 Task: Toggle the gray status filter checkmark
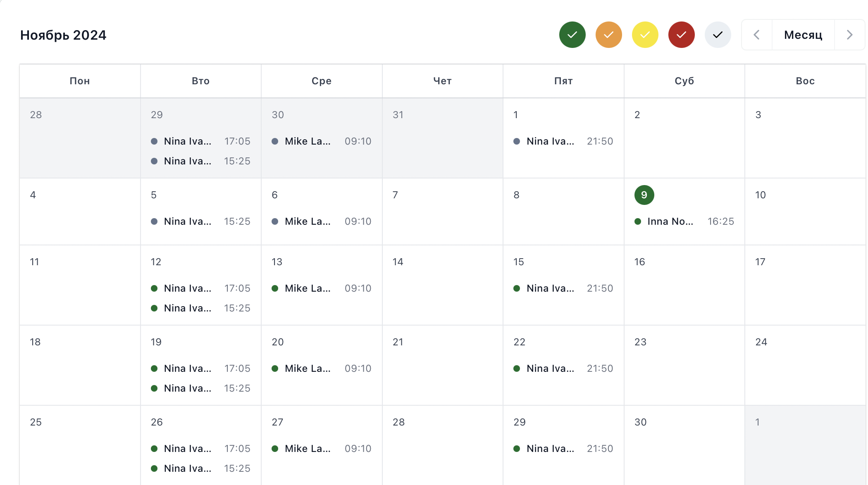(718, 35)
